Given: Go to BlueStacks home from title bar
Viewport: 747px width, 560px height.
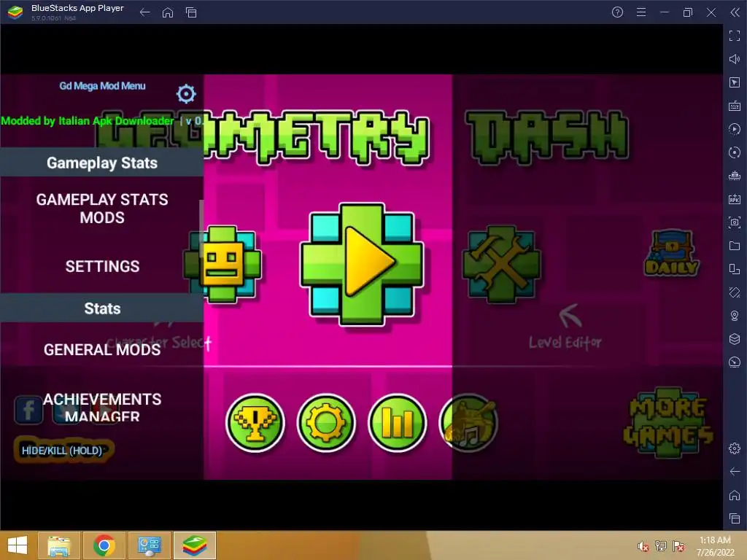Looking at the screenshot, I should tap(168, 12).
